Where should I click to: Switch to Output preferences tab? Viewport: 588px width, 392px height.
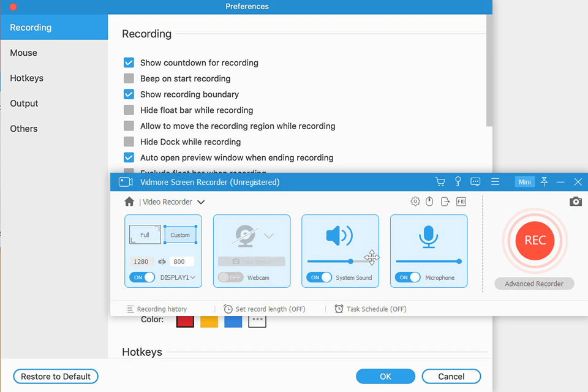(x=55, y=104)
